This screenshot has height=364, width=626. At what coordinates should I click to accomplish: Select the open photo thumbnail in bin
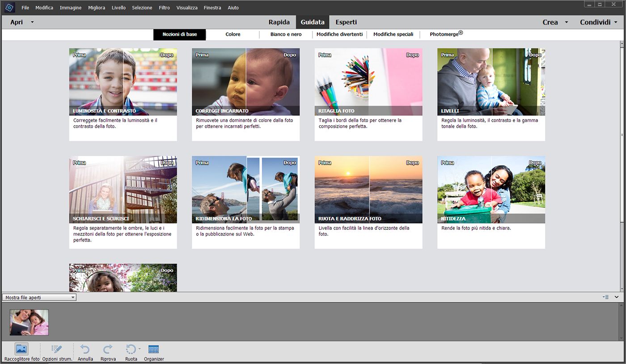click(x=29, y=322)
